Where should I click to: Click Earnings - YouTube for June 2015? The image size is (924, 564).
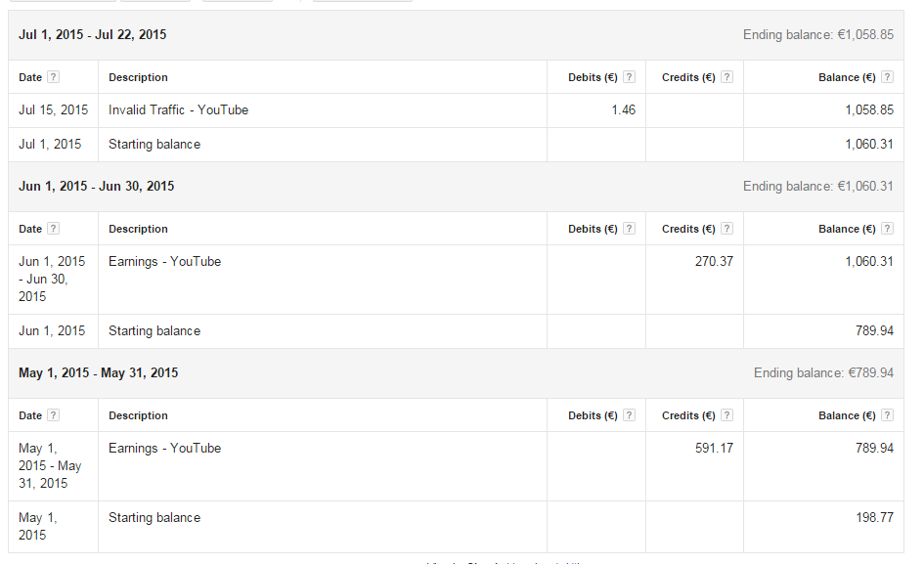(164, 262)
